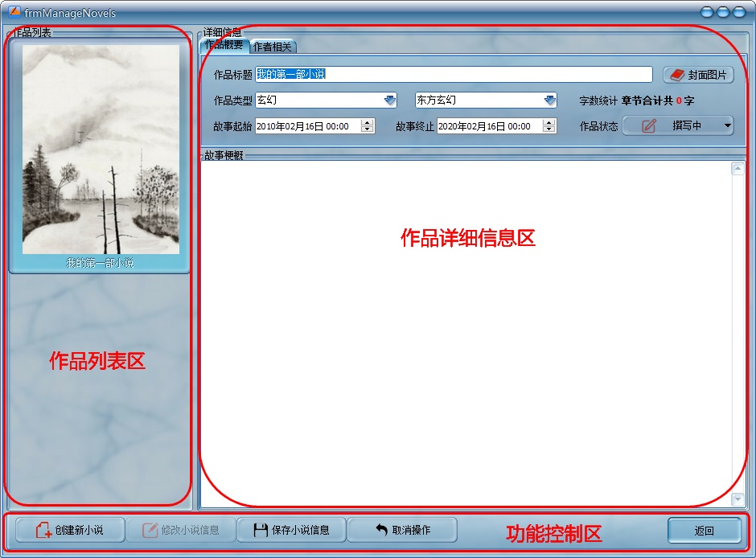Click the undo arrow icon on 取消操作
756x558 pixels.
(381, 530)
